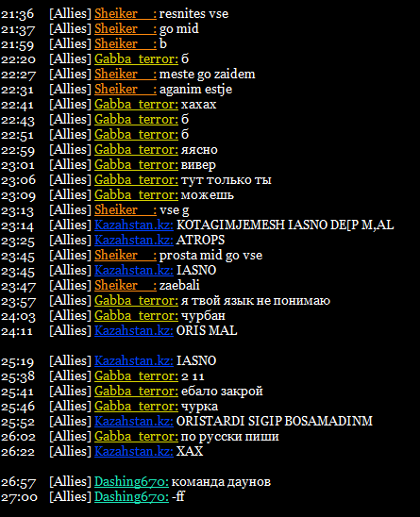Open Kazahstan.kz link at 23:14
The height and width of the screenshot is (517, 420).
click(x=134, y=225)
